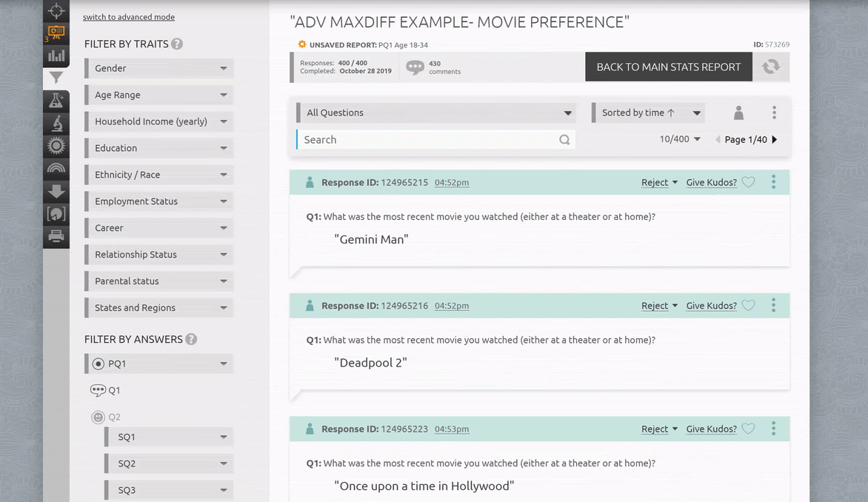Toggle the PQ1 radio button
This screenshot has height=502, width=868.
[98, 364]
